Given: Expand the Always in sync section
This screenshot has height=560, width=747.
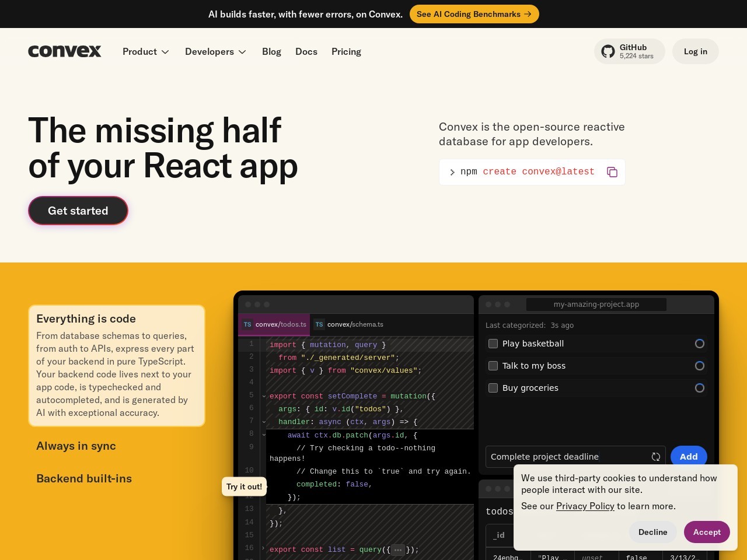Looking at the screenshot, I should point(76,446).
